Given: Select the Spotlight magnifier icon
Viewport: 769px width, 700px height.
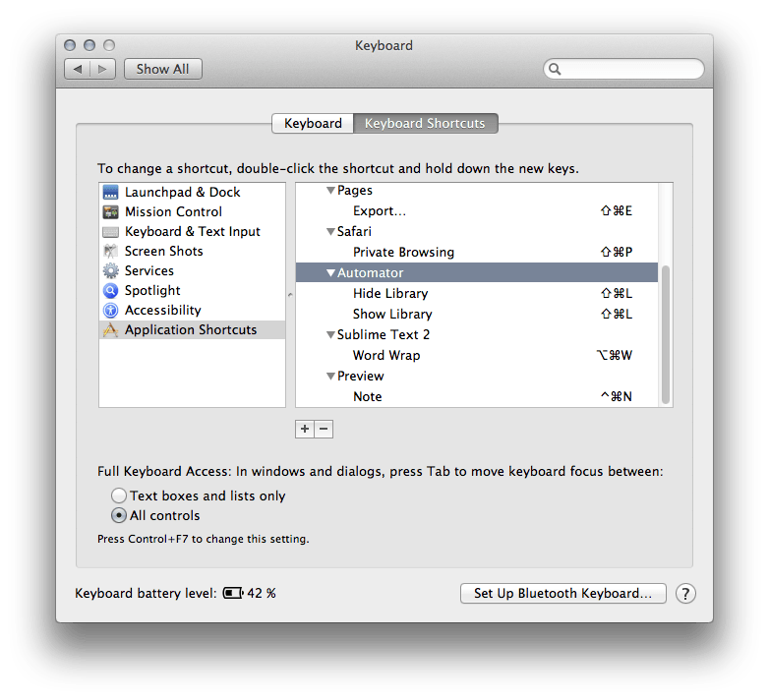Looking at the screenshot, I should point(110,291).
